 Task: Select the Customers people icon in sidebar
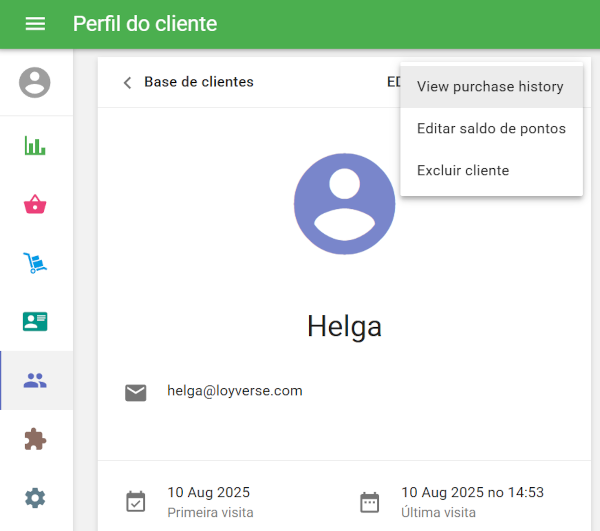tap(35, 380)
